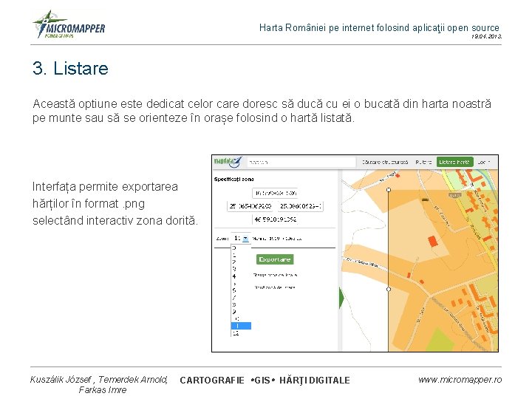Click the top latitude coordinate field

point(275,193)
